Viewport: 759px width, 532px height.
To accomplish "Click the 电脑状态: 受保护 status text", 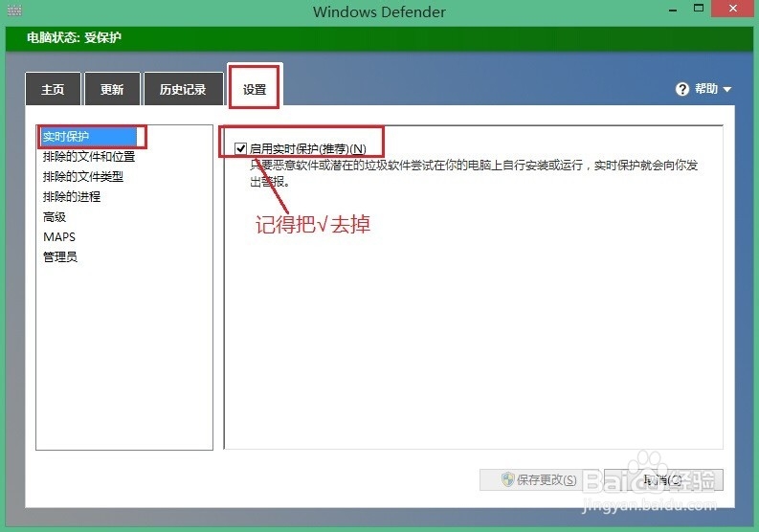I will [x=74, y=37].
